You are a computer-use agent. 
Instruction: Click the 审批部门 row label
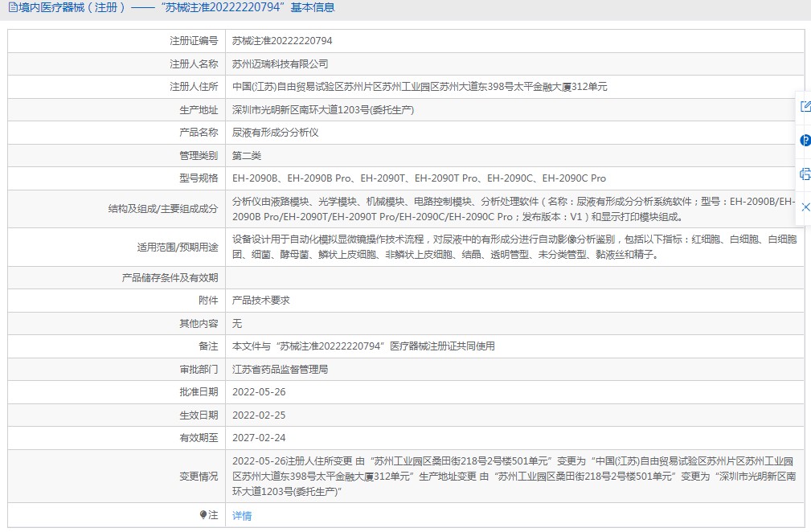click(199, 370)
